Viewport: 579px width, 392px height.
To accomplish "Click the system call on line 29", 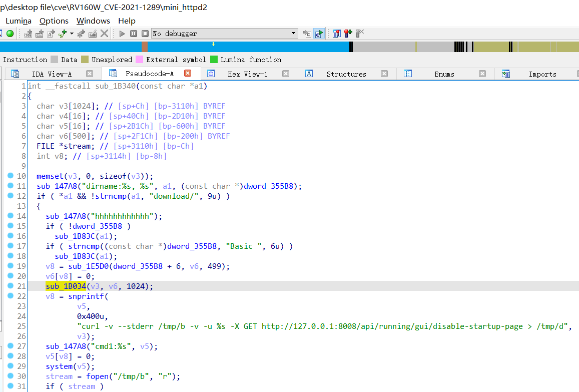I will coord(59,366).
